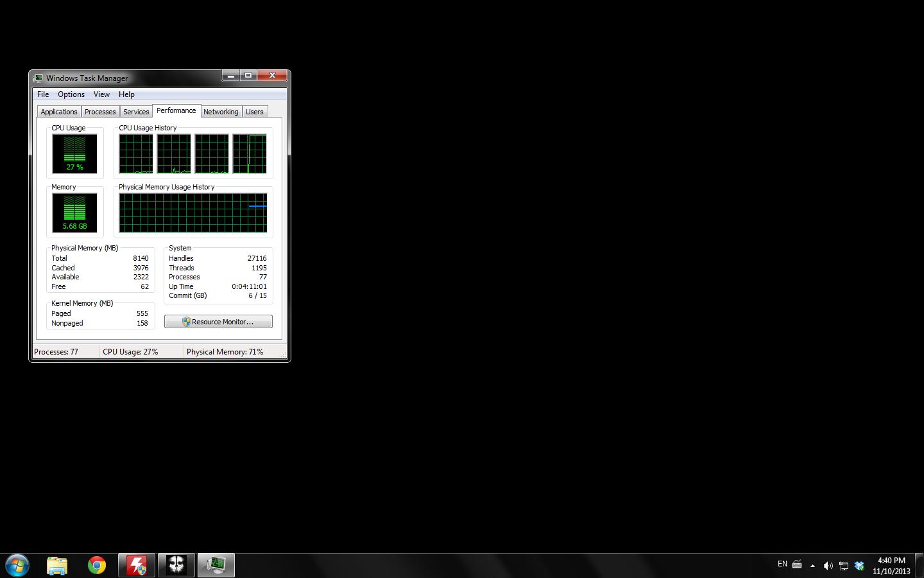Image resolution: width=924 pixels, height=578 pixels.
Task: Click the third CPU core history graph
Action: [212, 153]
